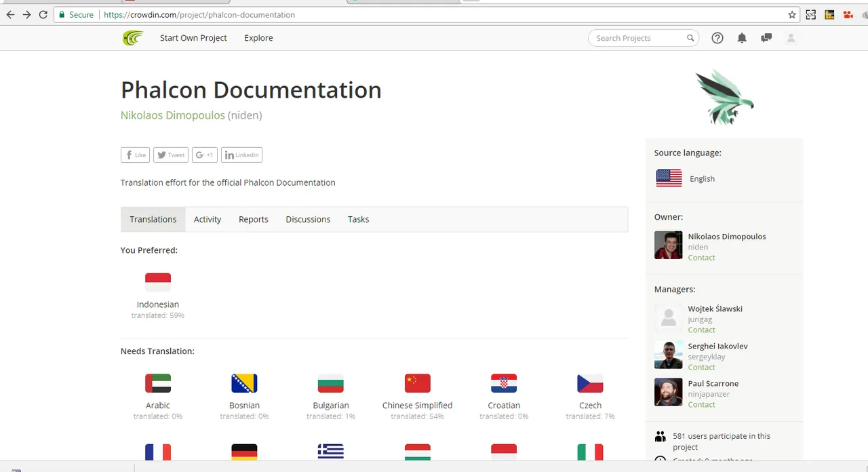This screenshot has height=472, width=868.
Task: Switch to the Tasks tab
Action: click(358, 219)
